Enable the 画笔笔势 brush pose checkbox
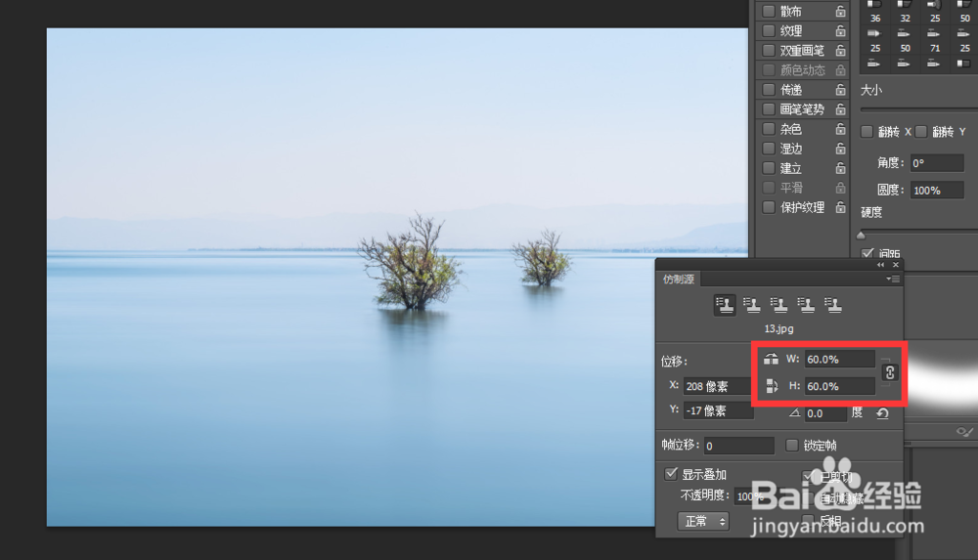The image size is (978, 560). [x=769, y=109]
